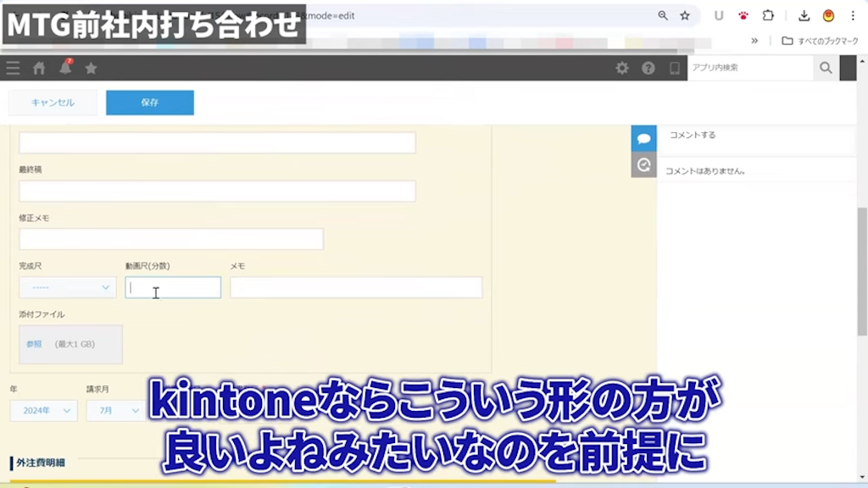Open the change history clock icon
Image resolution: width=868 pixels, height=488 pixels.
point(643,166)
